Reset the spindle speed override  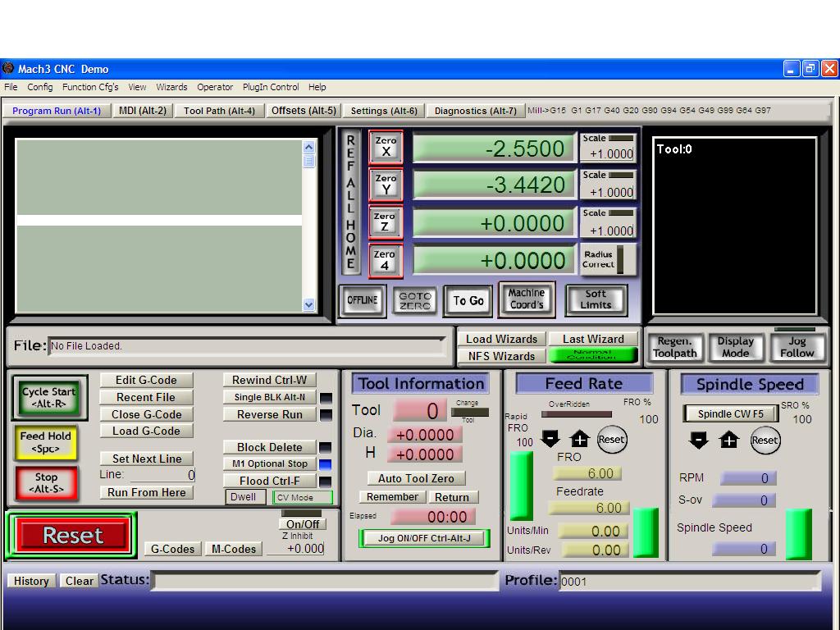(x=765, y=441)
